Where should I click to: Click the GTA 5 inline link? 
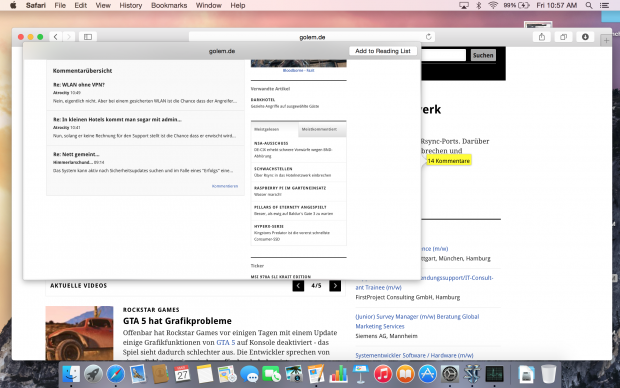(225, 343)
